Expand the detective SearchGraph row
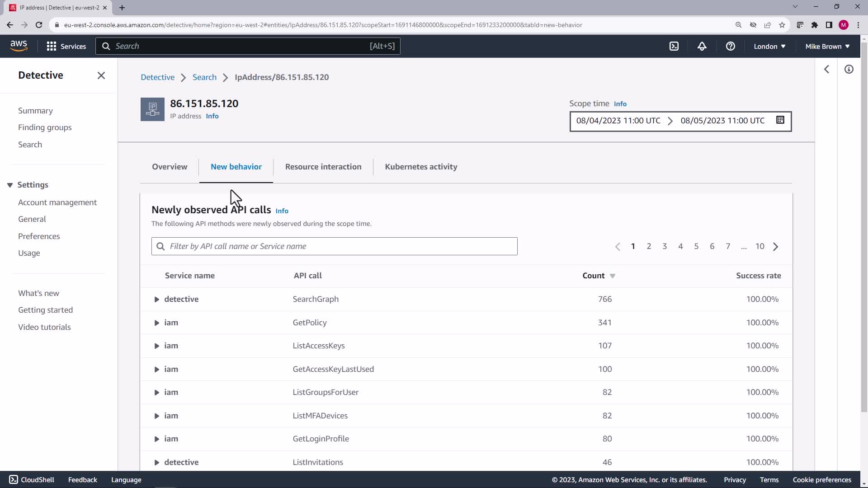868x488 pixels. click(x=156, y=299)
